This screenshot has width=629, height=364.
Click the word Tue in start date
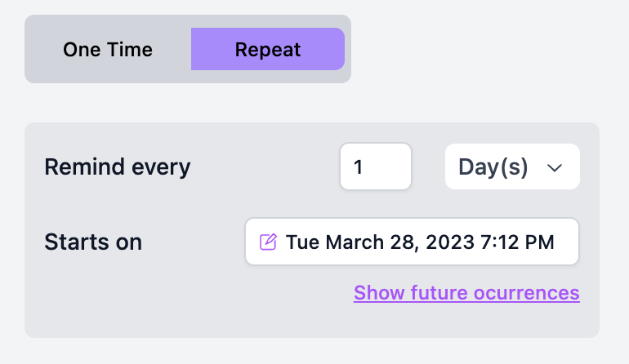point(302,242)
